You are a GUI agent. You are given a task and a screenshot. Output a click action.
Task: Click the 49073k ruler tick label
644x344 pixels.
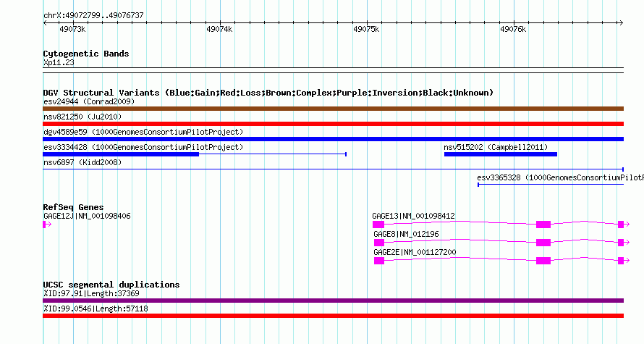coord(72,29)
